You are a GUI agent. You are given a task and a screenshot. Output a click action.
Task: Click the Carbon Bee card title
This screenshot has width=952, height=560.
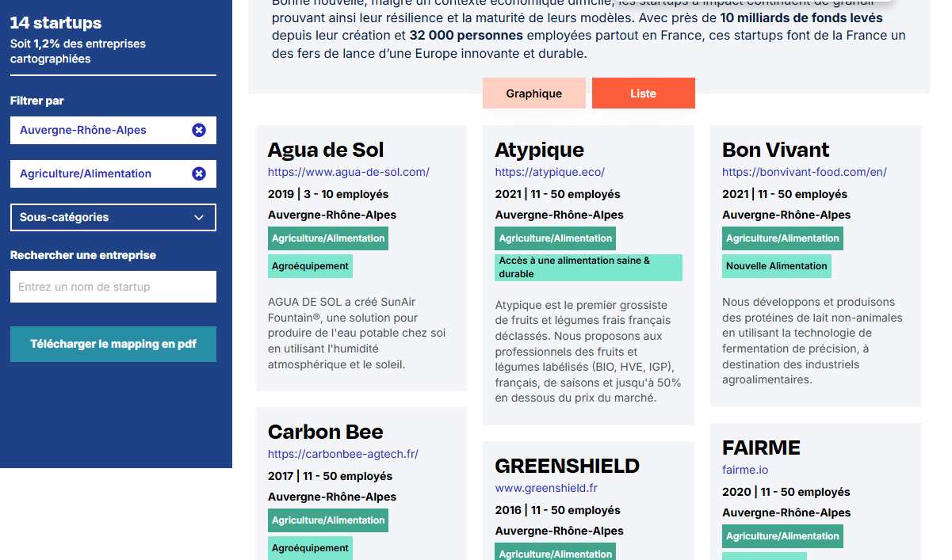click(x=325, y=432)
